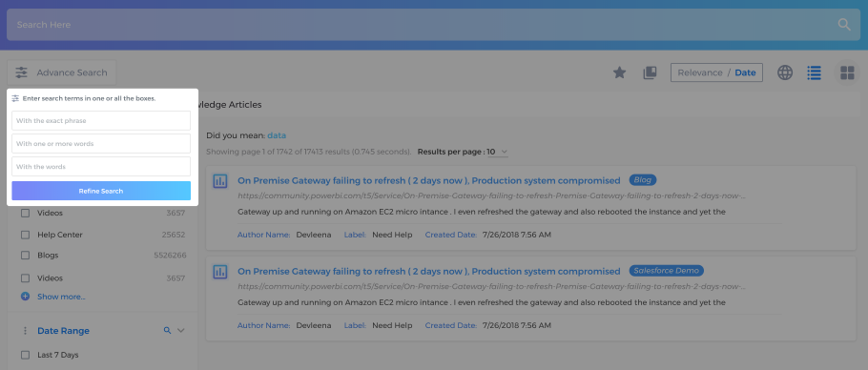
Task: Click the Blog tag badge
Action: click(643, 179)
